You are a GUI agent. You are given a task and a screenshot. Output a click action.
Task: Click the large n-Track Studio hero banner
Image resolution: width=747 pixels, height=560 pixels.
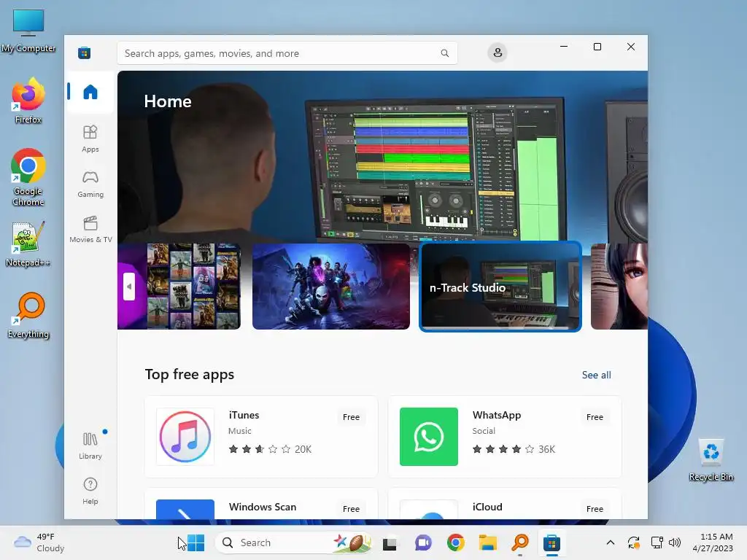pyautogui.click(x=382, y=157)
